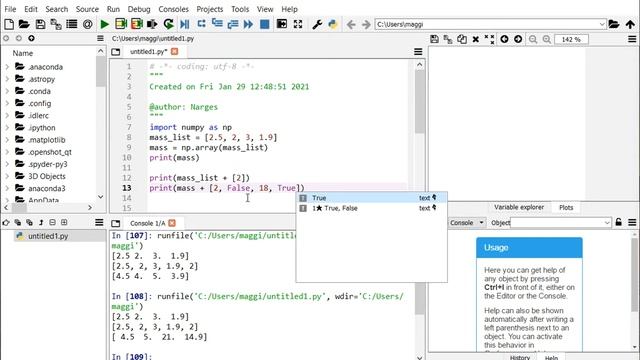Image resolution: width=640 pixels, height=360 pixels.
Task: Switch to the Variable explorer tab
Action: 519,207
